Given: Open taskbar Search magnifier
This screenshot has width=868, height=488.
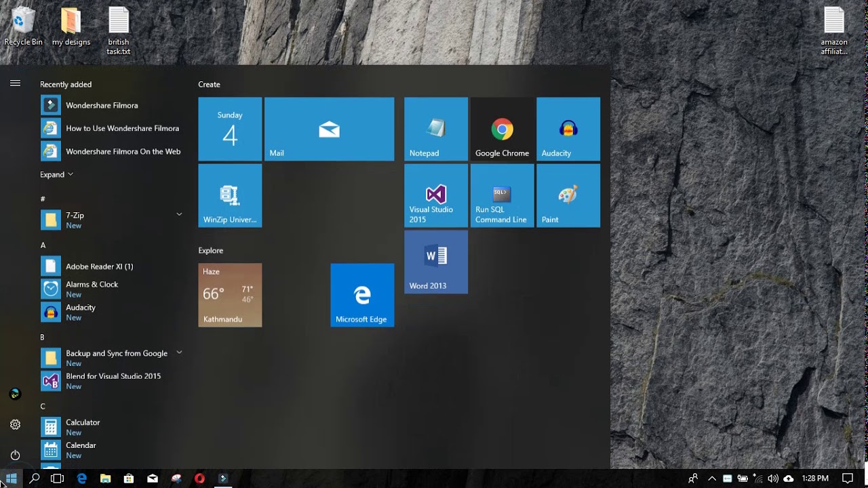Looking at the screenshot, I should [x=35, y=479].
